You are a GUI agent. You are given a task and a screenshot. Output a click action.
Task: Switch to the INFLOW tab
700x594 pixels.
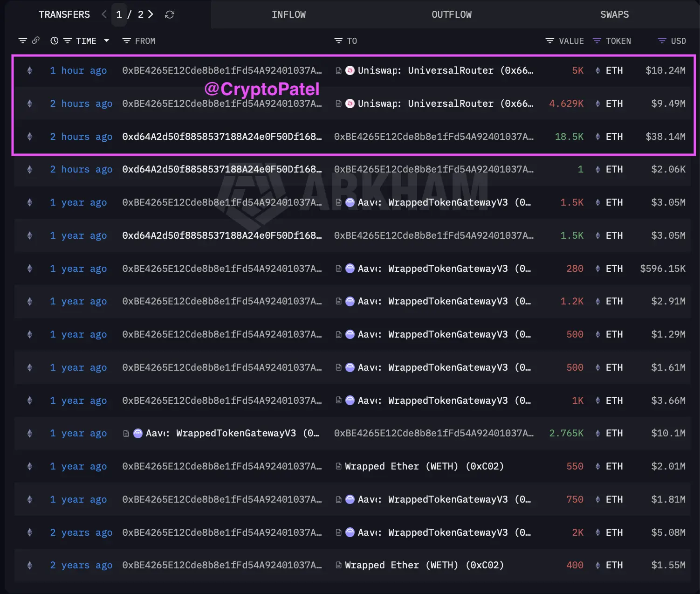[x=288, y=14]
